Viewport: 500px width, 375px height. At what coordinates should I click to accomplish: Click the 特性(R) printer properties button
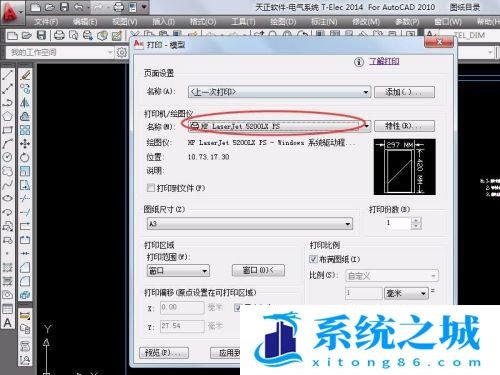click(x=404, y=126)
